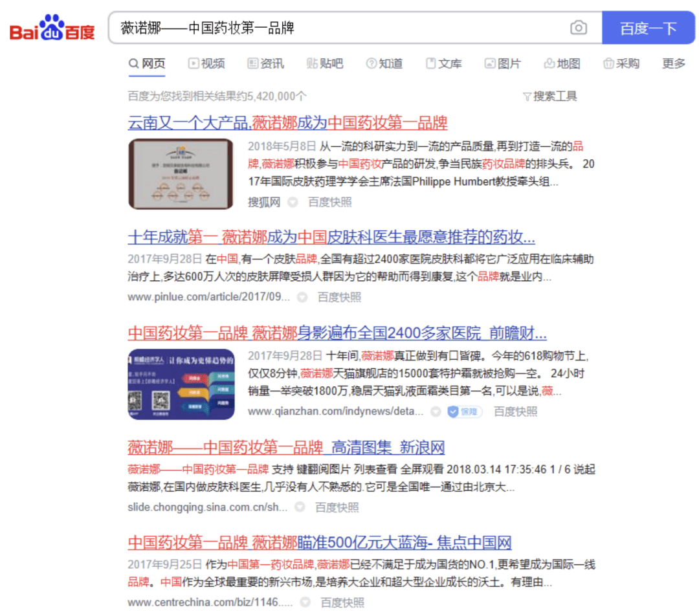Expand dropdown arrow next to centrechina.com URL
699x616 pixels.
coord(305,602)
